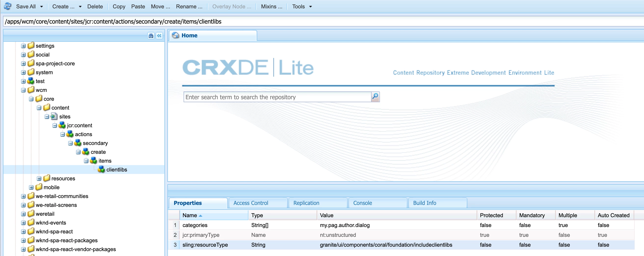Click the sites page icon in tree

coord(54,116)
